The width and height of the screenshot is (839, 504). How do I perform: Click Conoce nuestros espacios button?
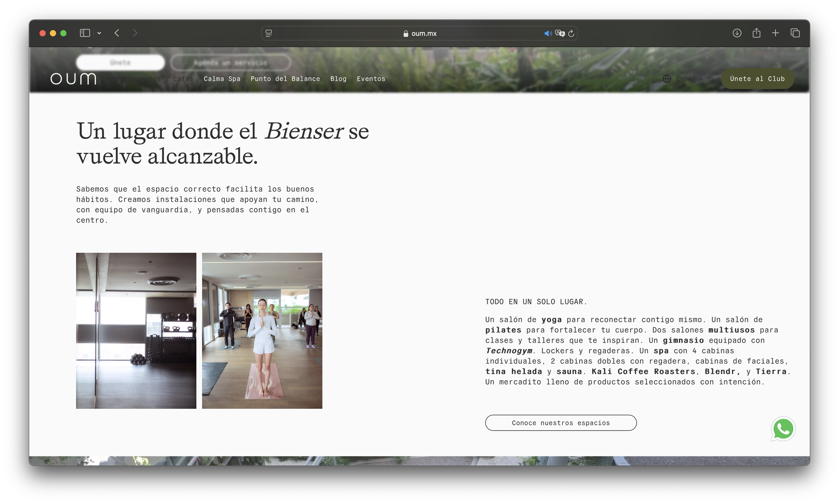point(561,423)
